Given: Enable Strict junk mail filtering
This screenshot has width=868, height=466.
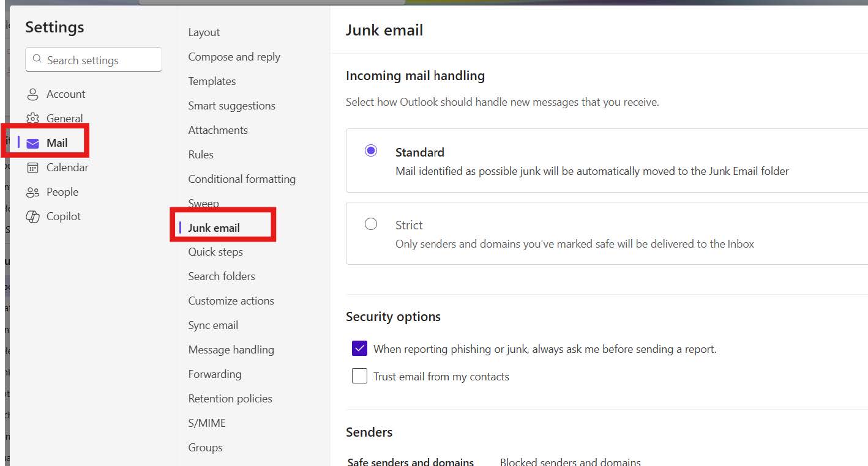Looking at the screenshot, I should point(370,224).
